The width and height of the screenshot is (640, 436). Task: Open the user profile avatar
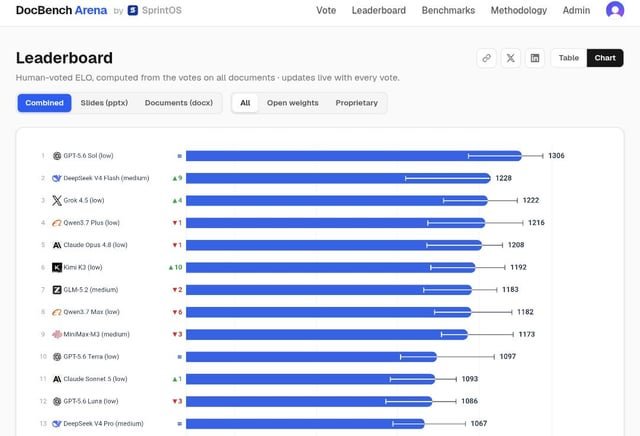[615, 10]
